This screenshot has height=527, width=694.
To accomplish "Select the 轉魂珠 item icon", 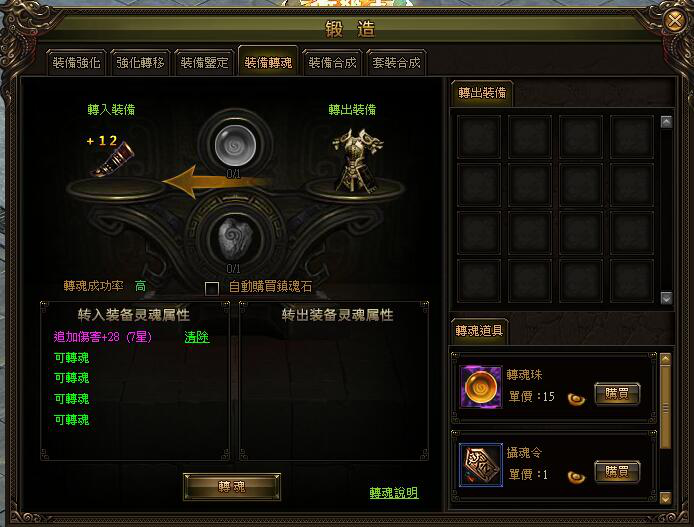I will point(481,387).
